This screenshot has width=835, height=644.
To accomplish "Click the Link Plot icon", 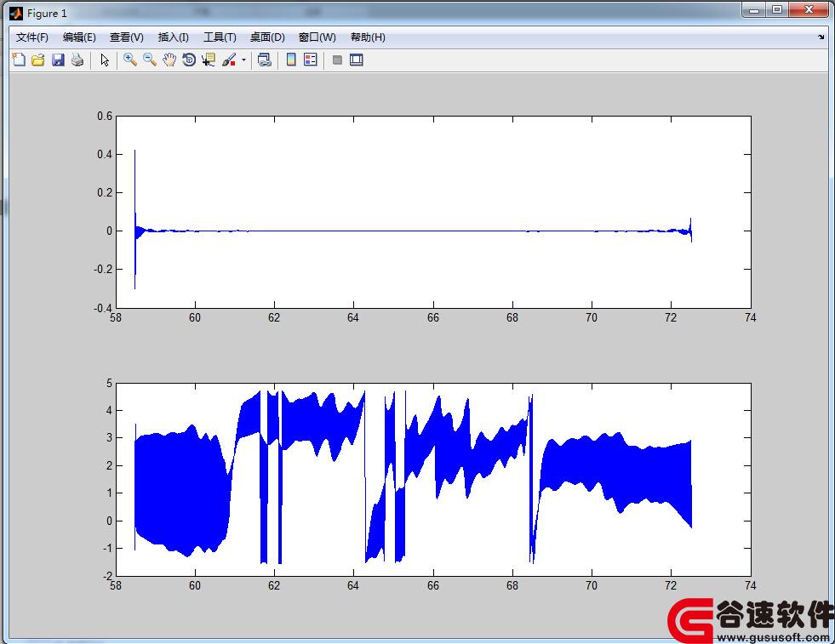I will (x=264, y=60).
